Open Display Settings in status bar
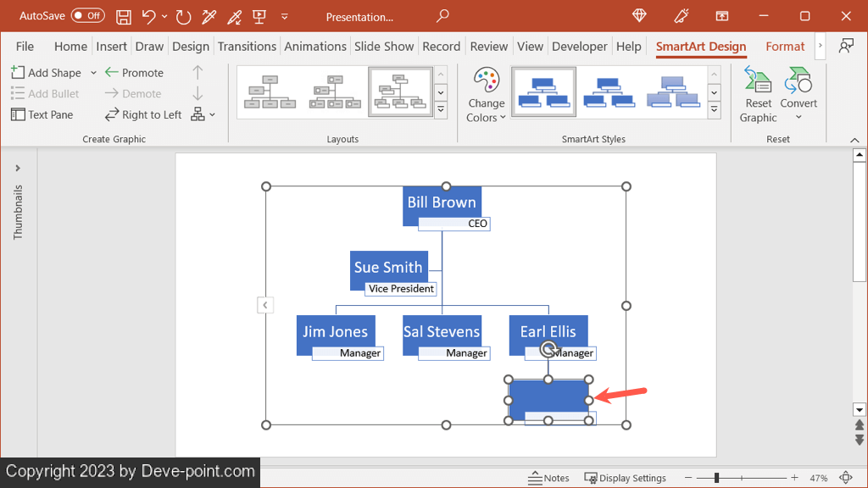 tap(626, 478)
